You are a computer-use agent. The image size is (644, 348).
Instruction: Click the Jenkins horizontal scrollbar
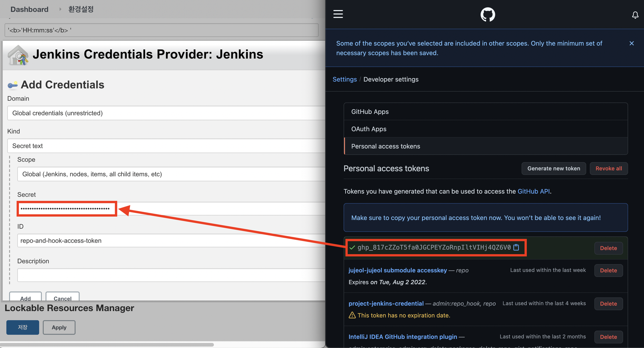[107, 345]
